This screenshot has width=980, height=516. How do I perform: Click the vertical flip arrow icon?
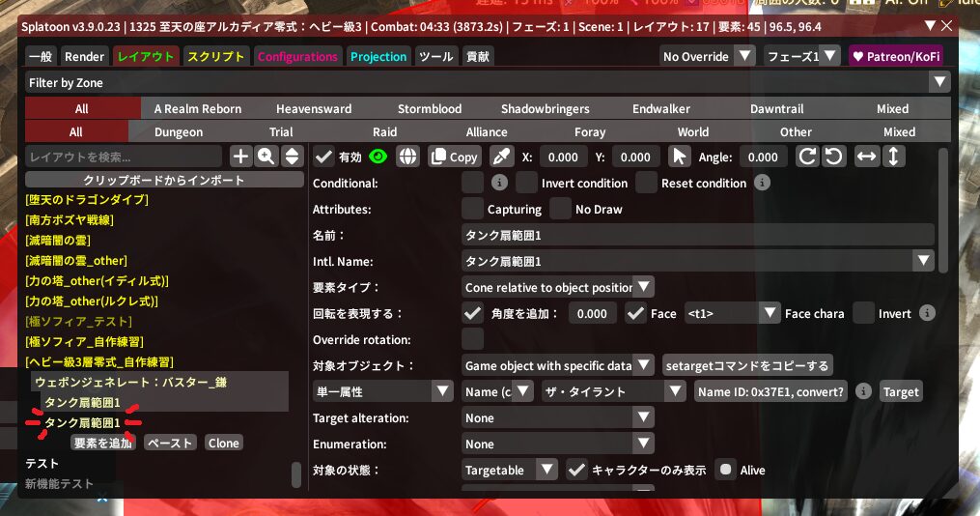click(x=894, y=157)
